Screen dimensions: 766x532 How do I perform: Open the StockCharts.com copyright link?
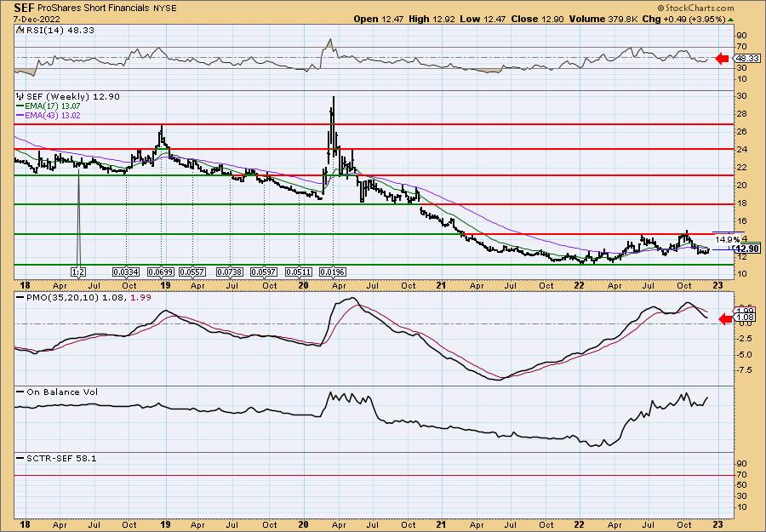coord(695,8)
